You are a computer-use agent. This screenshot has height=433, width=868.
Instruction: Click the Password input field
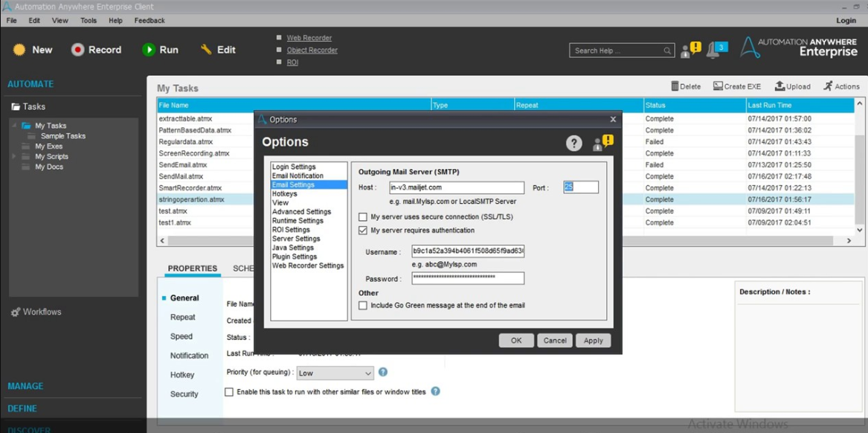[x=468, y=278]
